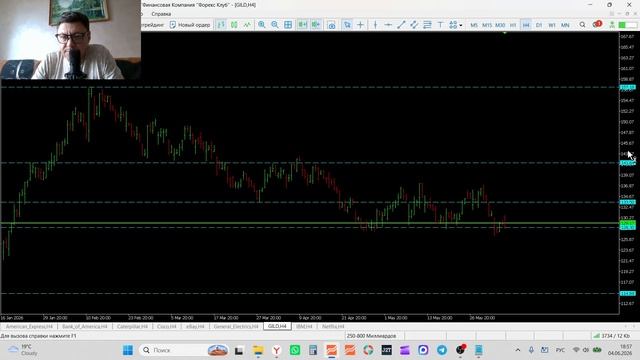Tile chart windows with grid icon
The height and width of the screenshot is (360, 640).
(x=288, y=25)
